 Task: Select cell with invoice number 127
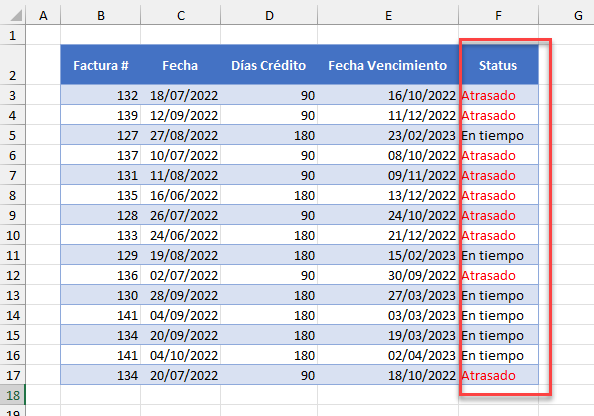pyautogui.click(x=100, y=135)
